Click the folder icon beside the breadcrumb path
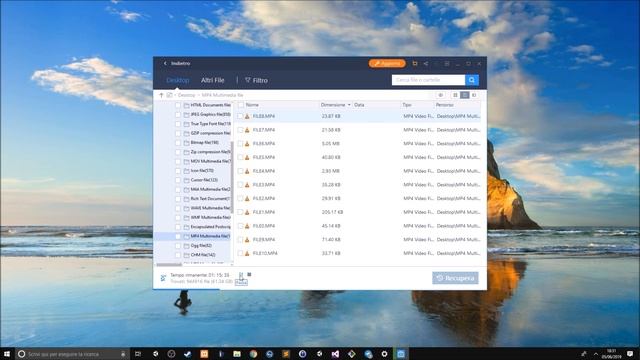Screen dimensions: 640x360 coord(169,95)
